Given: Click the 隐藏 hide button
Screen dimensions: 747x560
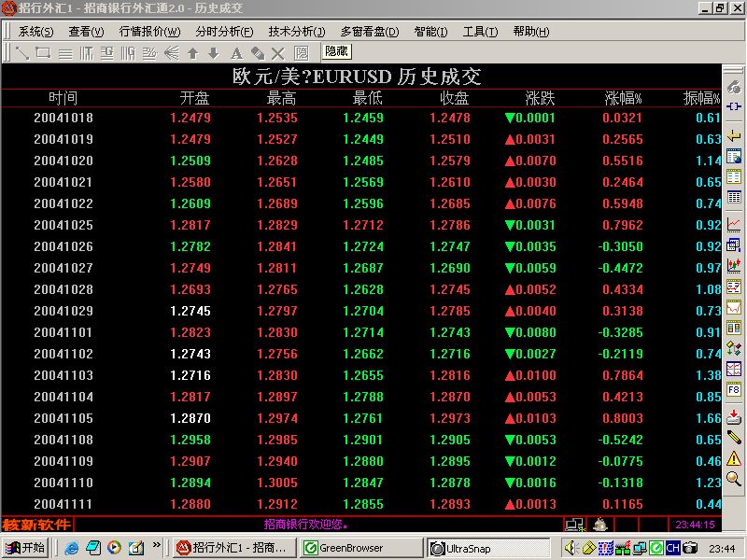Looking at the screenshot, I should pyautogui.click(x=337, y=51).
